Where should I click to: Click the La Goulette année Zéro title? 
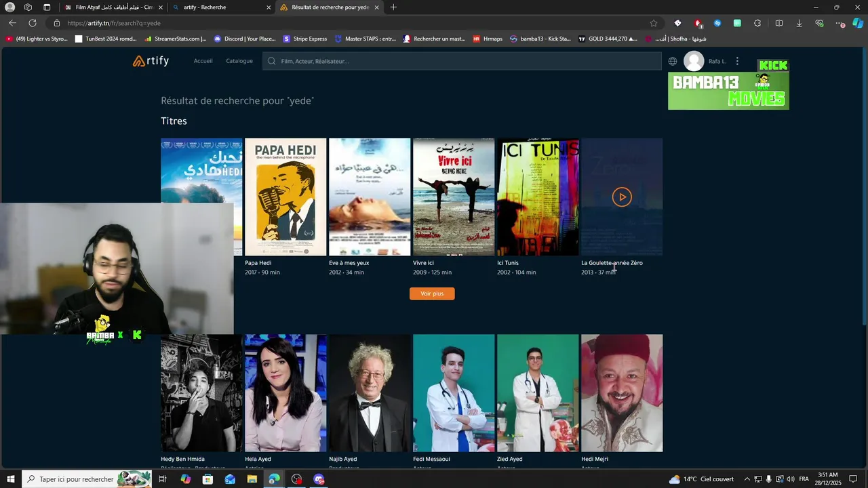(x=612, y=263)
